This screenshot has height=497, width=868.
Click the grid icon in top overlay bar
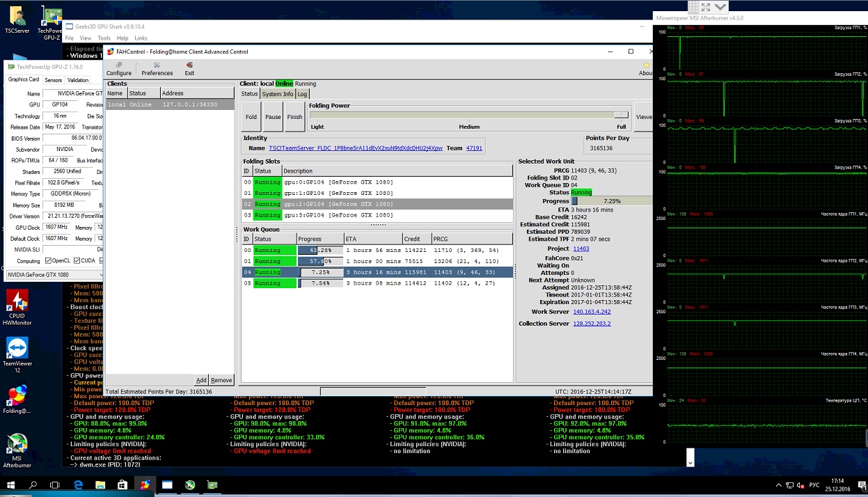coord(693,7)
